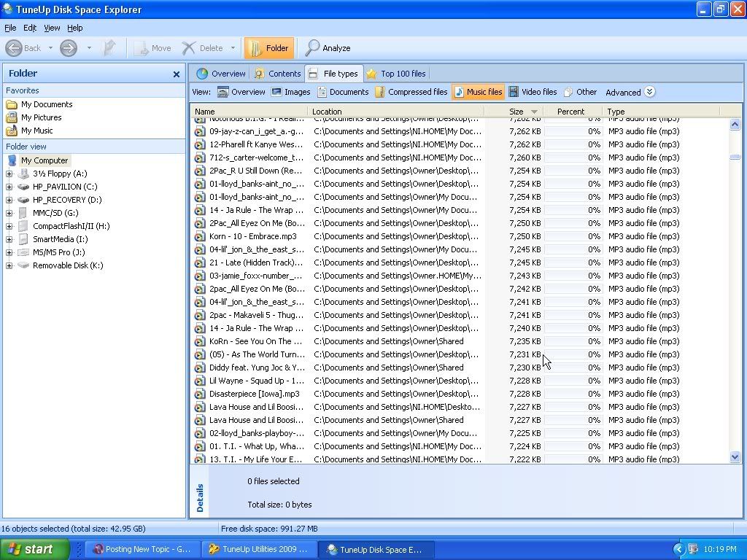This screenshot has height=560, width=747.
Task: Click the Forward arrow icon
Action: [x=69, y=48]
